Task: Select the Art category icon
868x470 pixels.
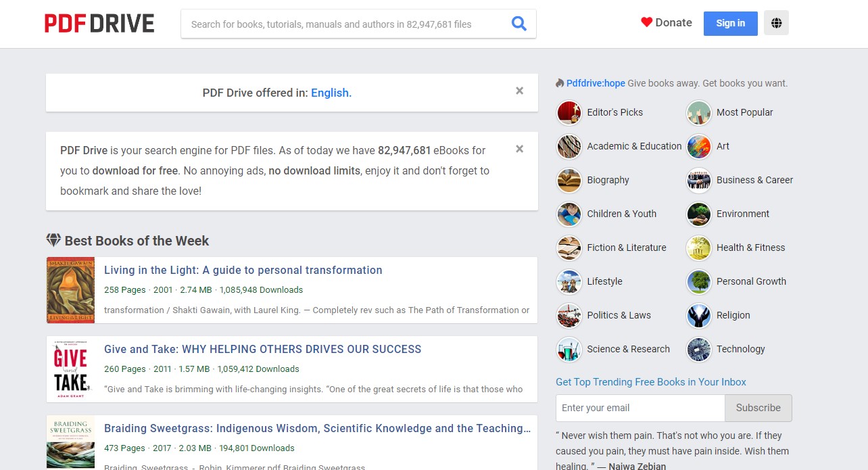Action: [698, 147]
